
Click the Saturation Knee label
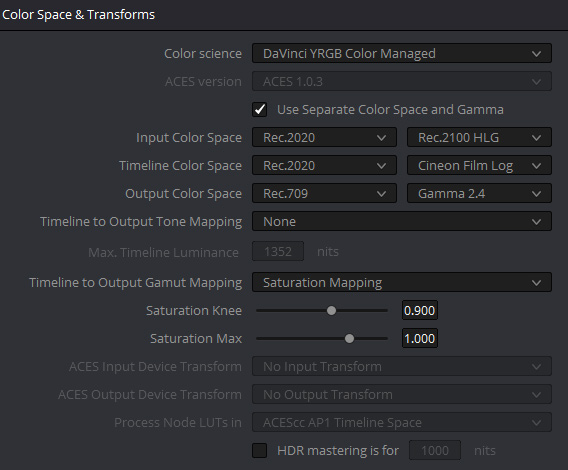[194, 311]
